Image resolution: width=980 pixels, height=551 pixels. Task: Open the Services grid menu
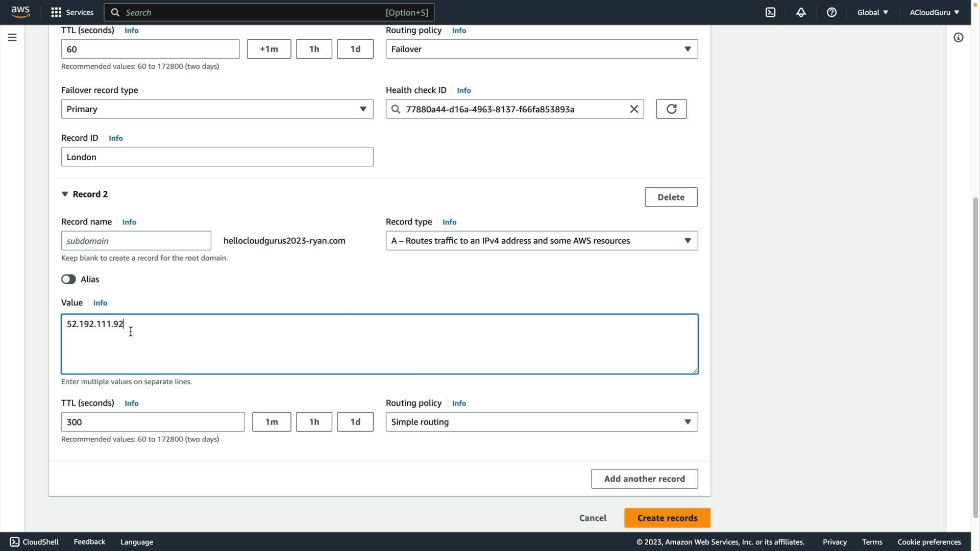[72, 12]
